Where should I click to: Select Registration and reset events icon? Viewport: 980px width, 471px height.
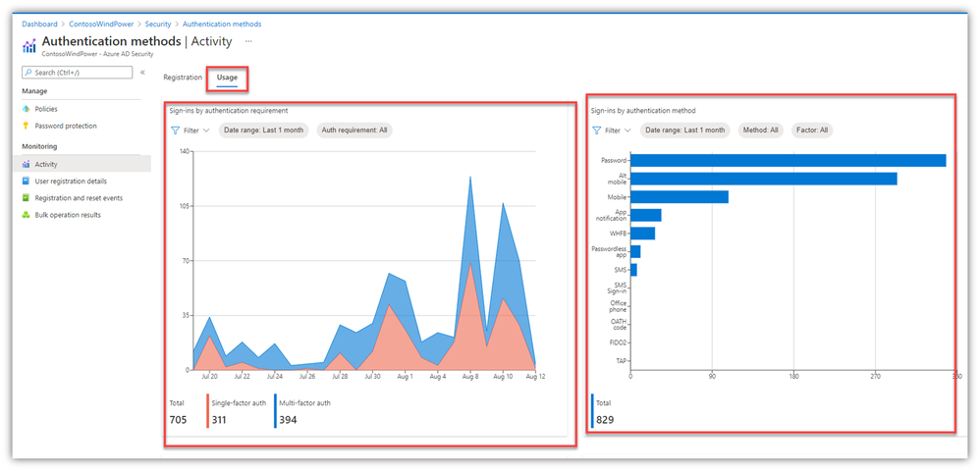[x=26, y=198]
